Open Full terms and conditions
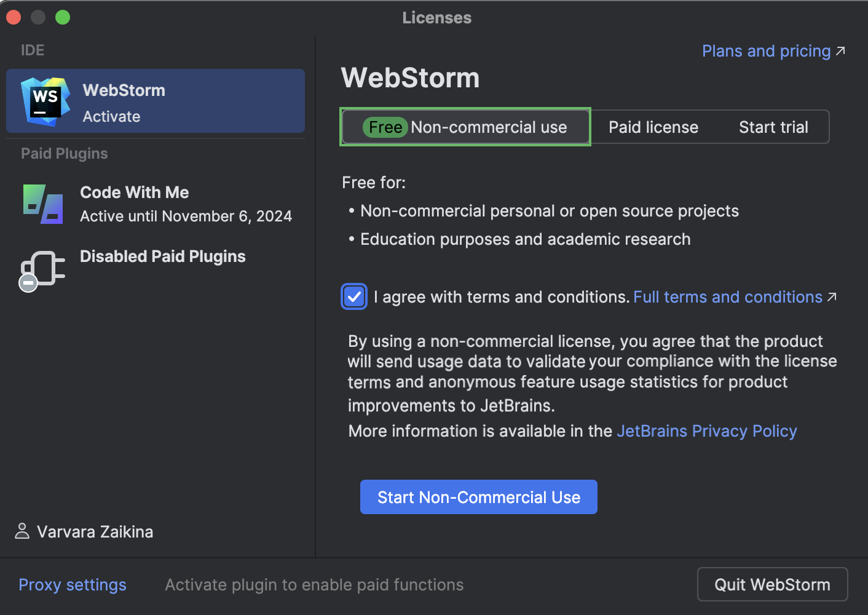Image resolution: width=868 pixels, height=615 pixels. point(727,296)
